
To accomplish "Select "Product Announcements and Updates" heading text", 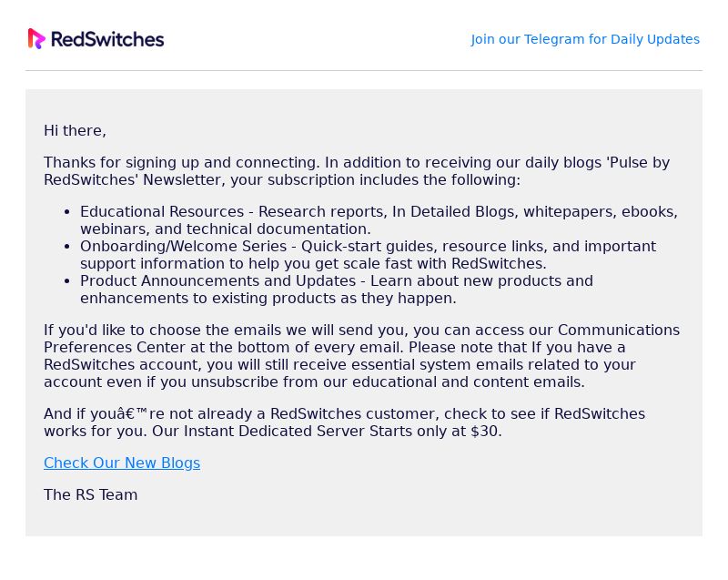I will pos(218,281).
